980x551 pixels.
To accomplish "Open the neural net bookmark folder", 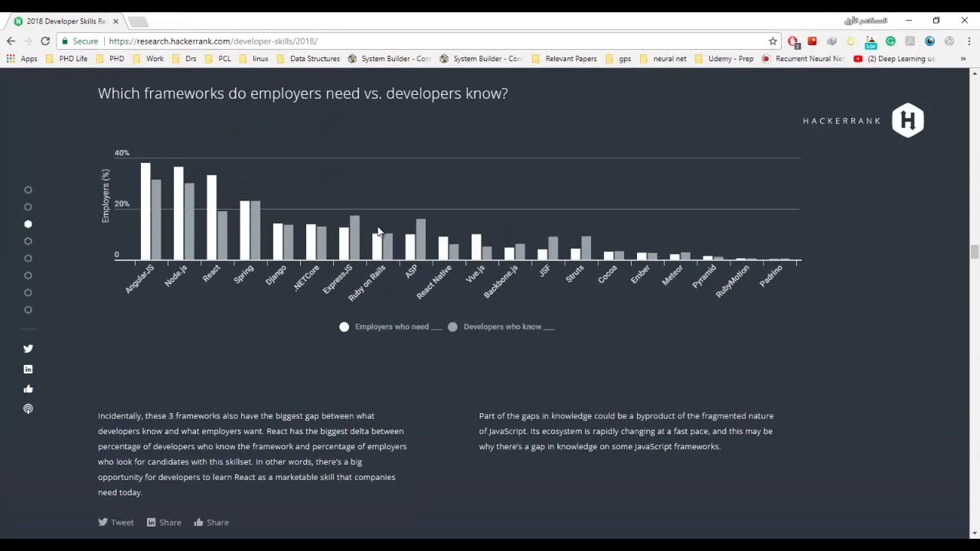I will (663, 58).
